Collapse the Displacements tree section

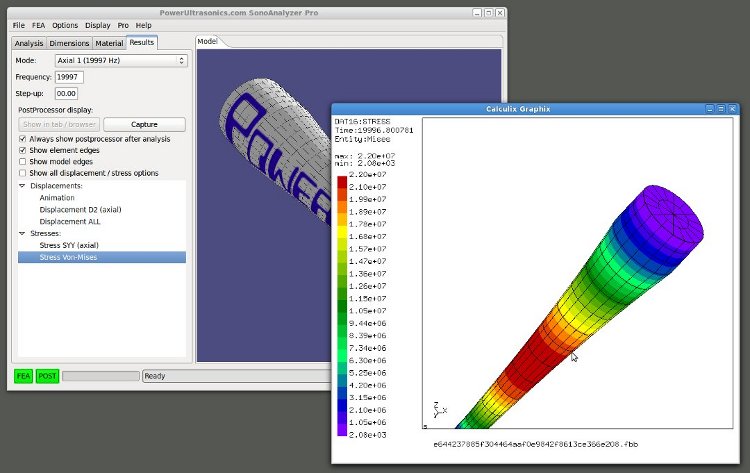pyautogui.click(x=22, y=186)
